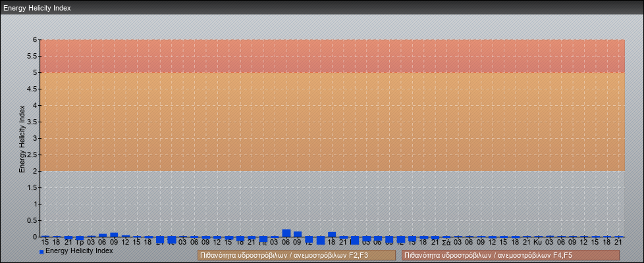
Task: Click the y-axis value 0.5
Action: coord(32,220)
